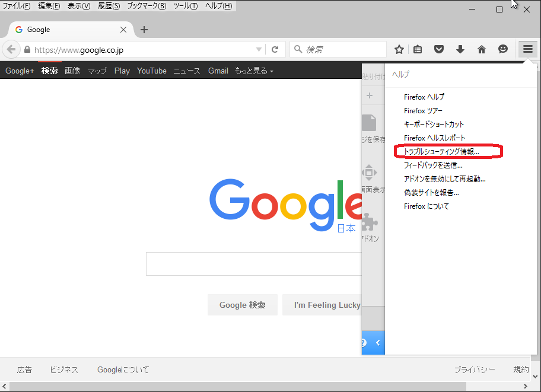Collapse help submenu with back chevron
The width and height of the screenshot is (541, 392).
pyautogui.click(x=378, y=343)
